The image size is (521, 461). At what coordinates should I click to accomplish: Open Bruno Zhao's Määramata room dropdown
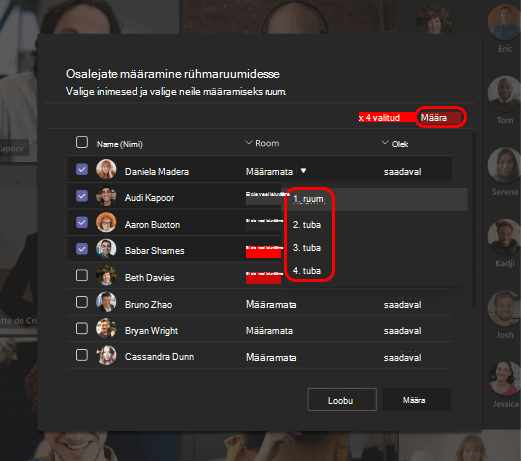click(271, 305)
